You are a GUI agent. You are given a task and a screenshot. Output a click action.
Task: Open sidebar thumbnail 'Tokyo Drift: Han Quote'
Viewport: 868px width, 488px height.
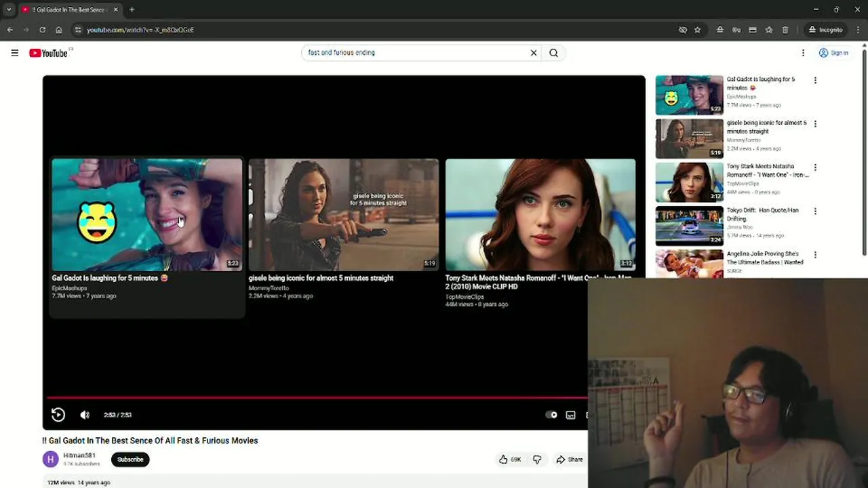click(x=689, y=226)
